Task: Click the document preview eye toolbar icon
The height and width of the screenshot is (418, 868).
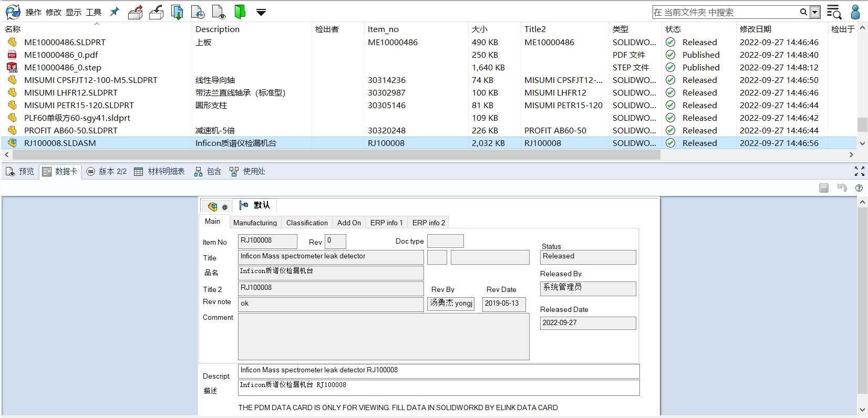Action: tap(219, 12)
